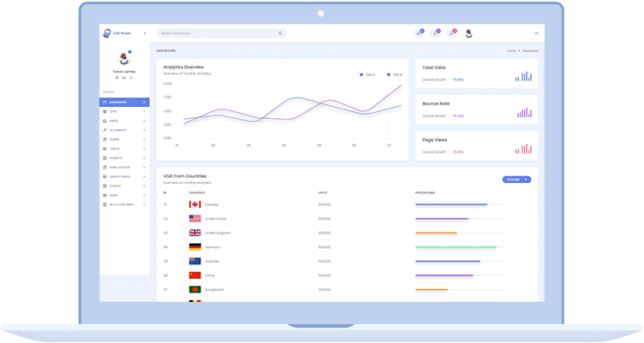Toggle Site A series in chart legend
Screen dimensions: 644x343
coord(367,74)
